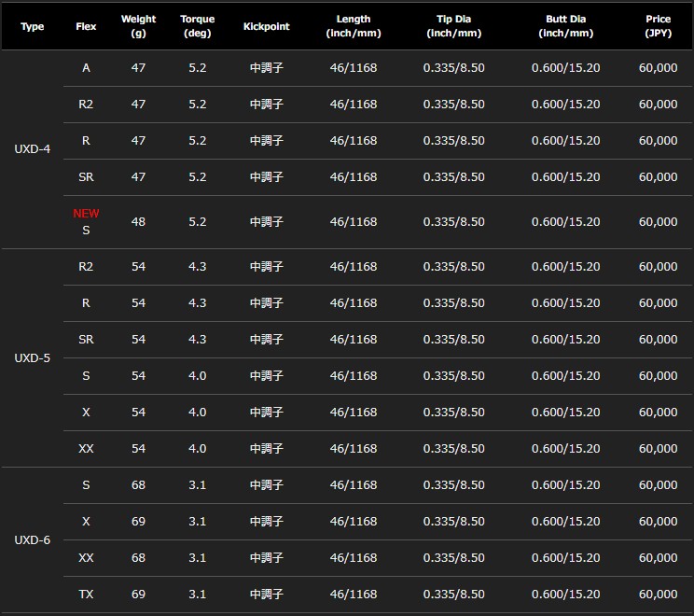The width and height of the screenshot is (694, 616).
Task: Select the TX flex cell
Action: pyautogui.click(x=86, y=594)
